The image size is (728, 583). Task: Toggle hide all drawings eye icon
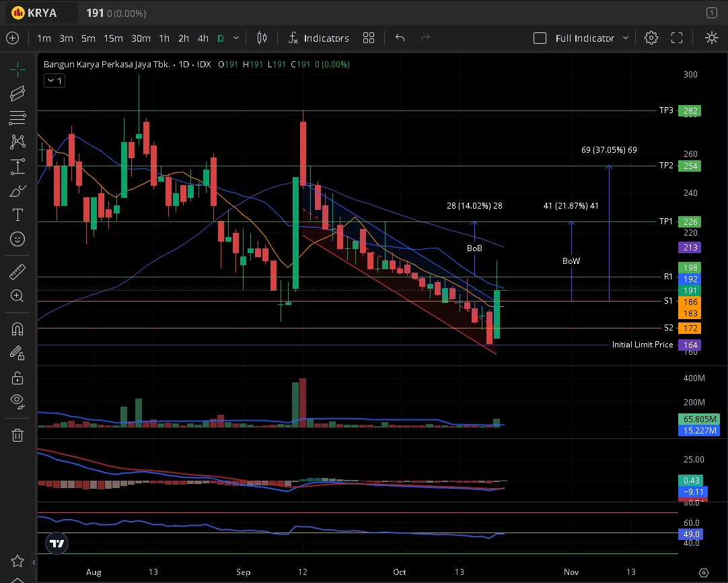click(17, 401)
